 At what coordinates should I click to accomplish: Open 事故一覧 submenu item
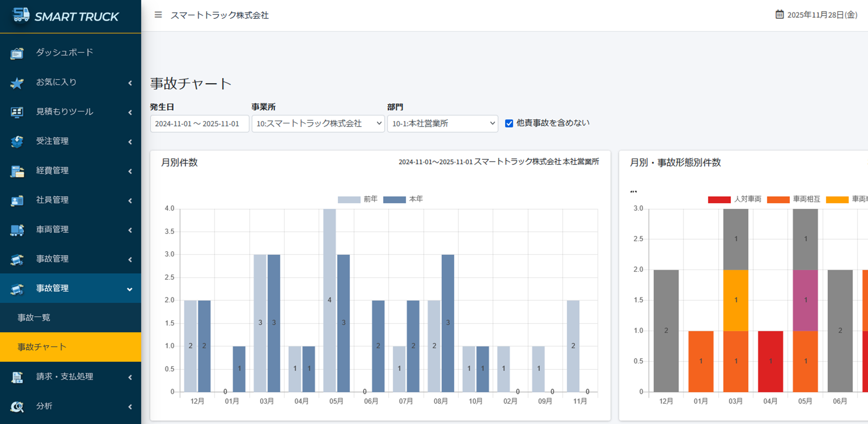point(34,317)
